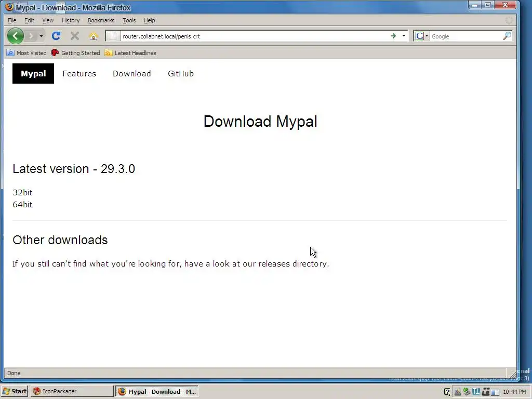The width and height of the screenshot is (532, 399).
Task: Click the Download Mypal heading
Action: pos(260,121)
